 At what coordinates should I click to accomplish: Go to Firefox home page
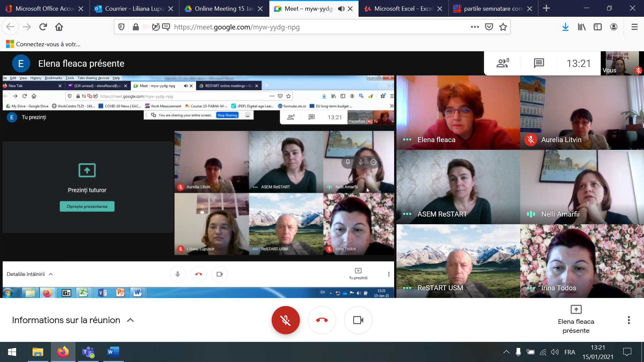click(59, 27)
